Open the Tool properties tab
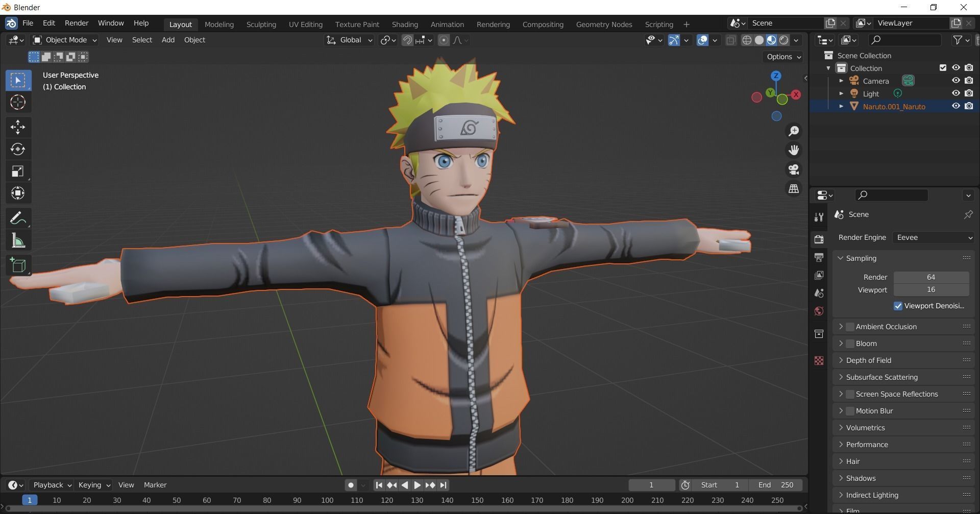 (819, 217)
